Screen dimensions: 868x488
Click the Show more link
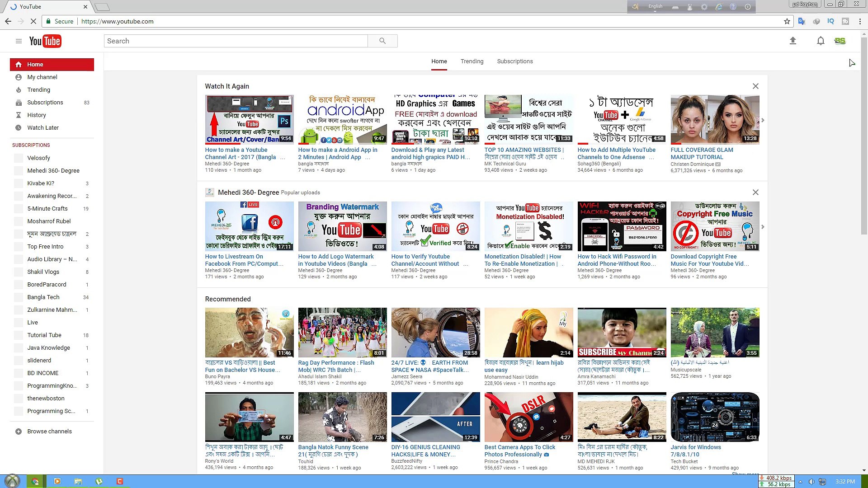(745, 474)
